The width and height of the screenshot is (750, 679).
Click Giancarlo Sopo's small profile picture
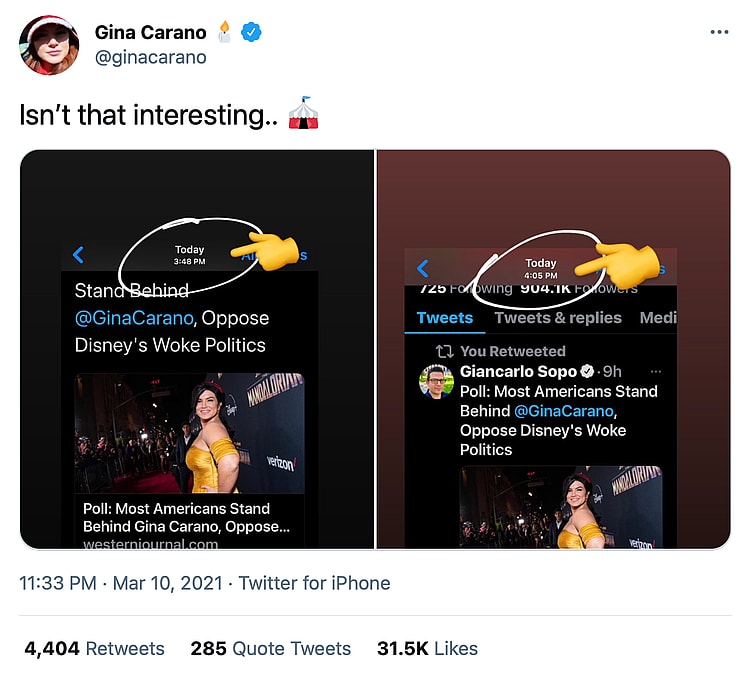point(435,381)
